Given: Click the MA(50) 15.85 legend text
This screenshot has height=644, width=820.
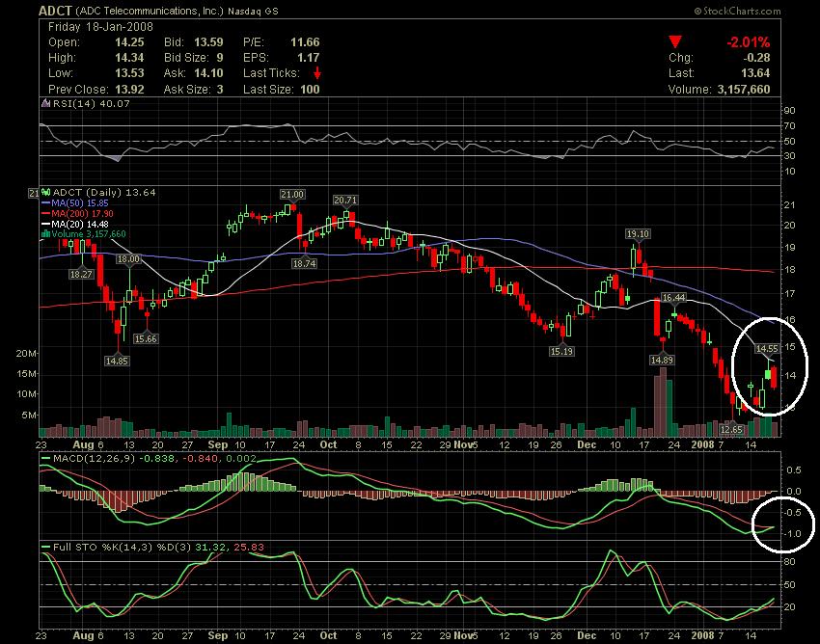Looking at the screenshot, I should point(80,202).
